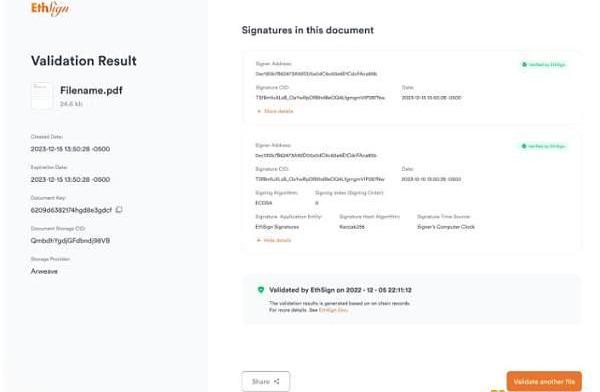Copy the Document Key value
The image size is (600, 392).
pyautogui.click(x=119, y=209)
